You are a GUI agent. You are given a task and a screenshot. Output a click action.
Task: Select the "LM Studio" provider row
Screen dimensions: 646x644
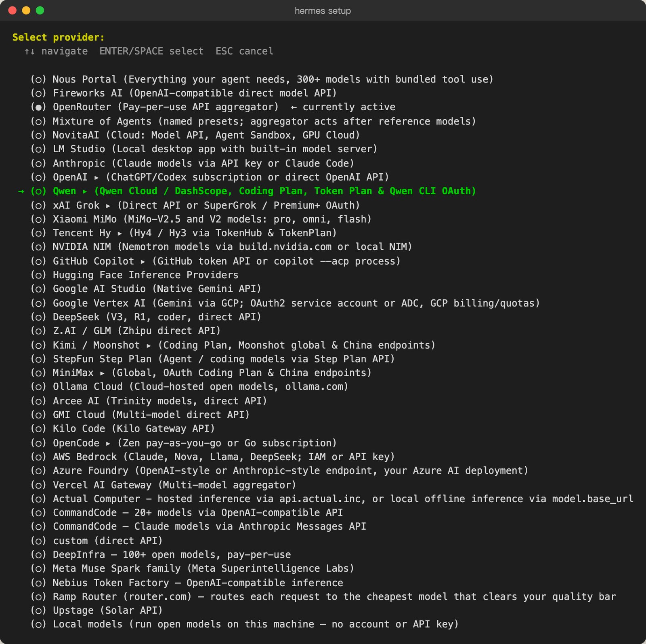pos(204,149)
